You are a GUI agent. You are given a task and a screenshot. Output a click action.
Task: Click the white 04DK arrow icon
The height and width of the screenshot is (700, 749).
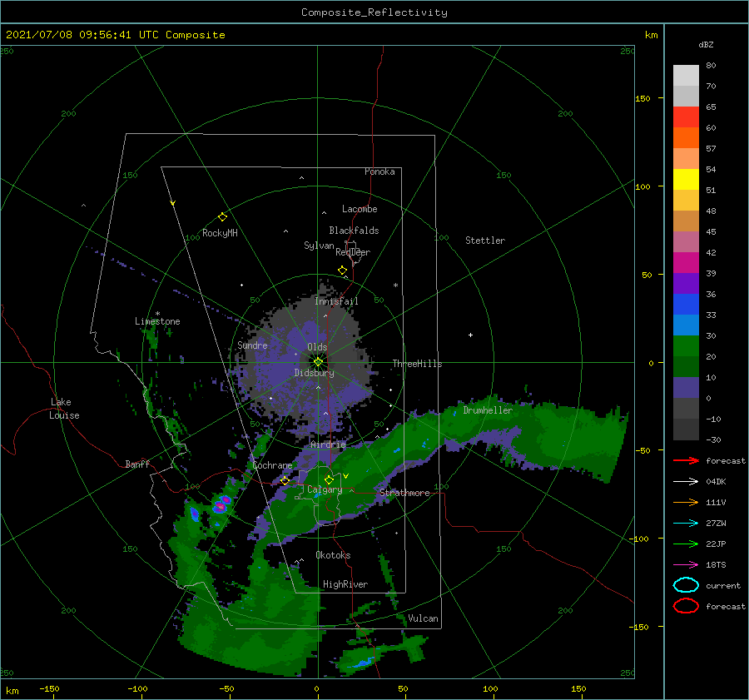686,482
